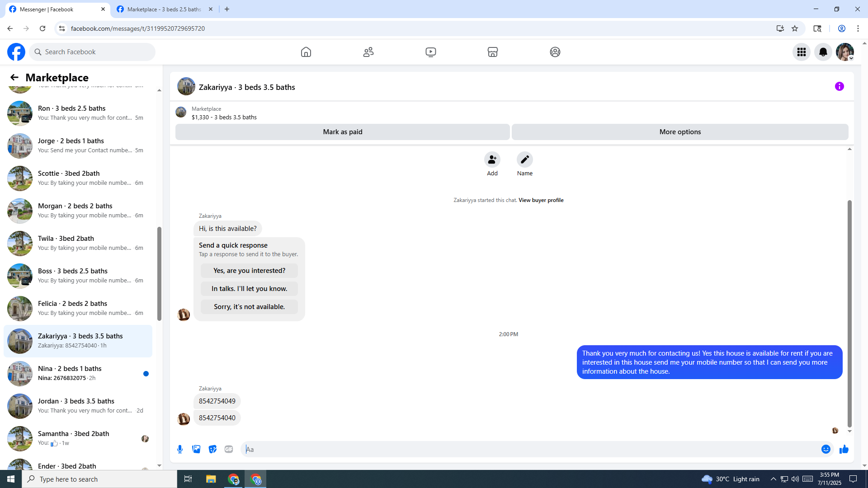Screen dimensions: 868x488
Task: Open the View buyer profile link
Action: [541, 200]
